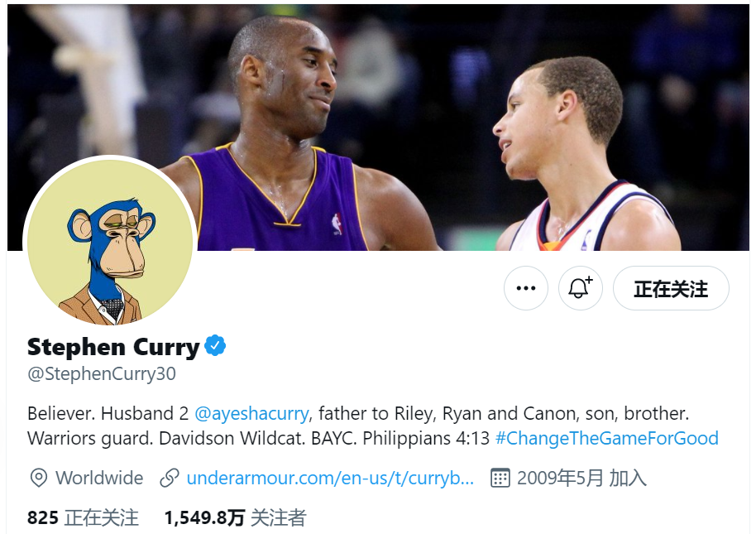The image size is (756, 534).
Task: Click the Worldwide location text
Action: [x=99, y=478]
